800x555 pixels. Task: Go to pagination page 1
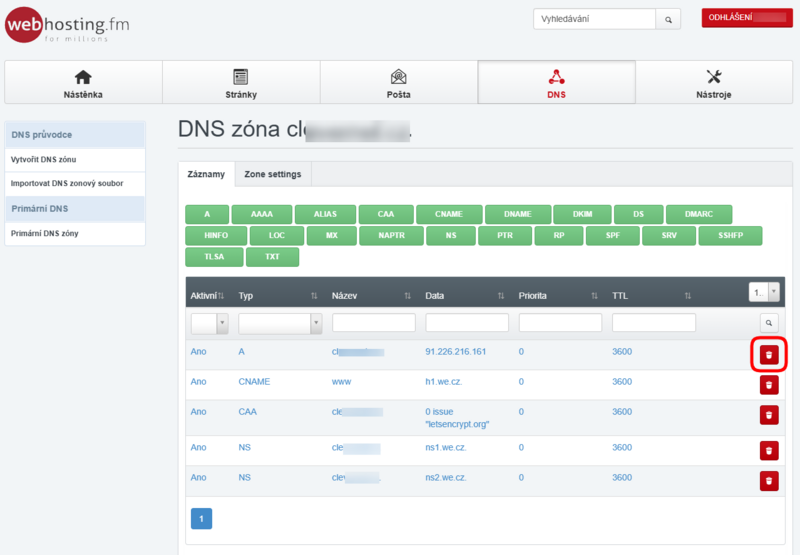pos(201,519)
